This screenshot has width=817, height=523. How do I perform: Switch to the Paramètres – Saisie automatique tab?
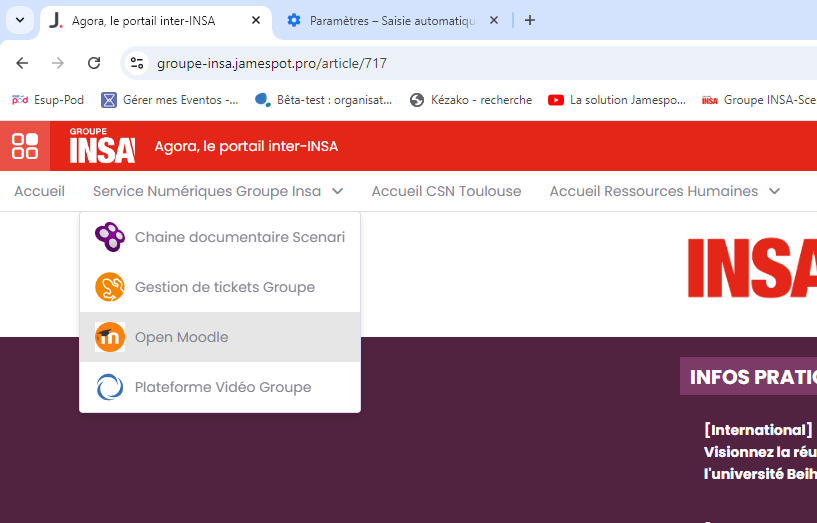click(392, 20)
